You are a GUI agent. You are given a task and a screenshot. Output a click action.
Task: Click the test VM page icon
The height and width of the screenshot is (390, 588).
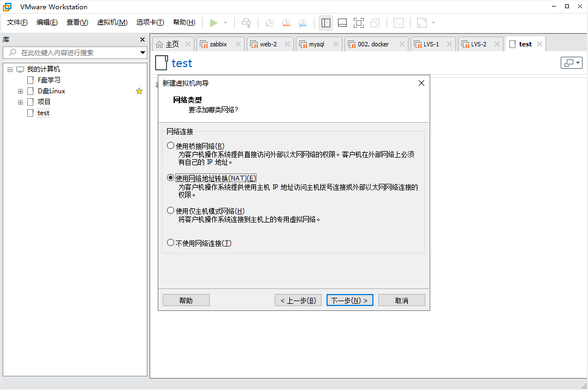coord(162,63)
